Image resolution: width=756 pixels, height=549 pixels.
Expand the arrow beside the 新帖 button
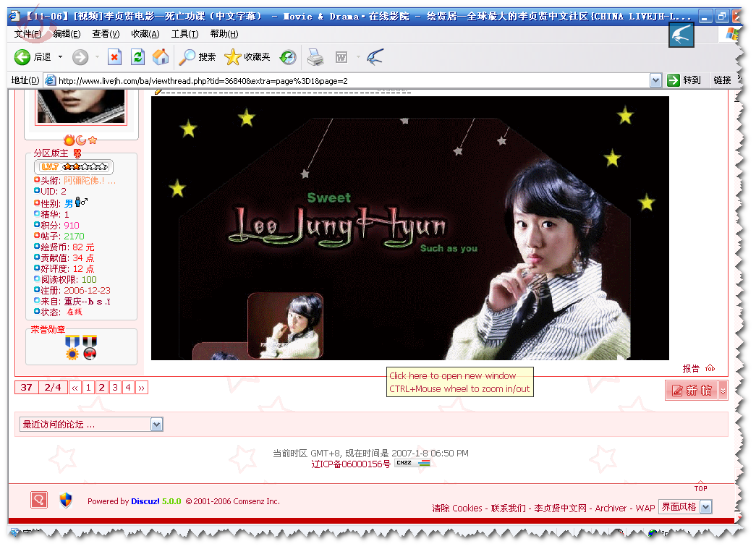point(722,391)
